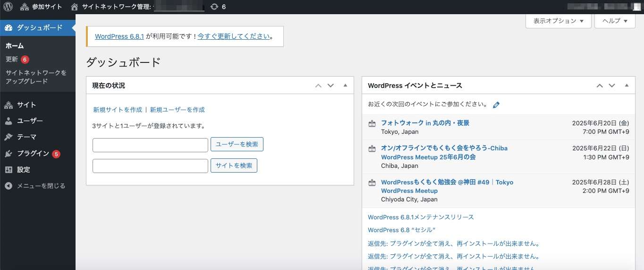Open オン/オフラインでもくもく会 Chiba event link
The width and height of the screenshot is (644, 270).
(444, 153)
